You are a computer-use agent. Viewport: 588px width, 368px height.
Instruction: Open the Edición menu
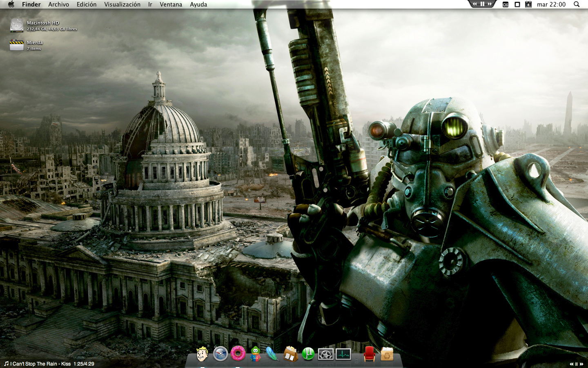(87, 4)
